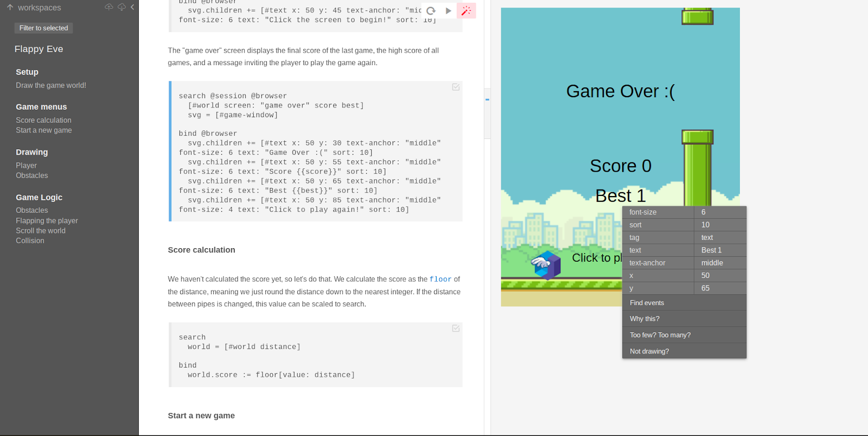Click the reload program icon

(x=431, y=11)
